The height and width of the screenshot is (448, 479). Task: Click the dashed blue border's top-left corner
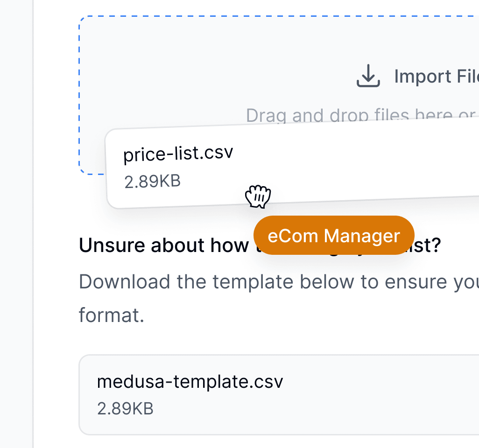pos(81,18)
